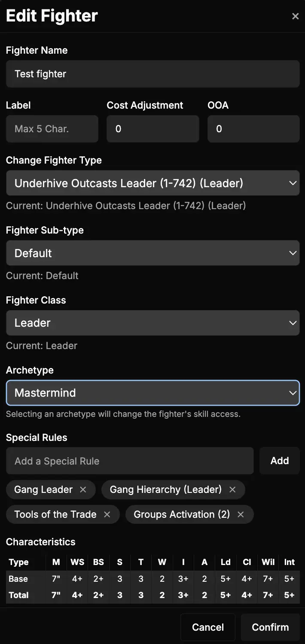Open the Fighter Class dropdown
305x644 pixels.
pos(152,323)
